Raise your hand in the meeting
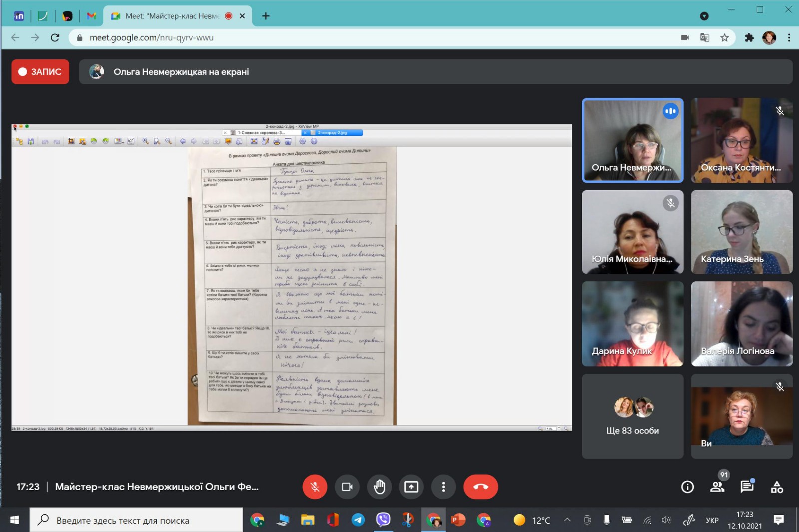The height and width of the screenshot is (532, 799). coord(379,487)
